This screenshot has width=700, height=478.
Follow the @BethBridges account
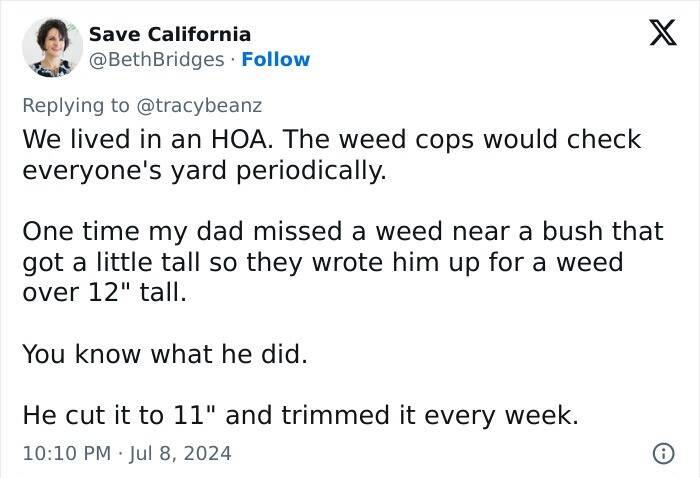pos(276,59)
